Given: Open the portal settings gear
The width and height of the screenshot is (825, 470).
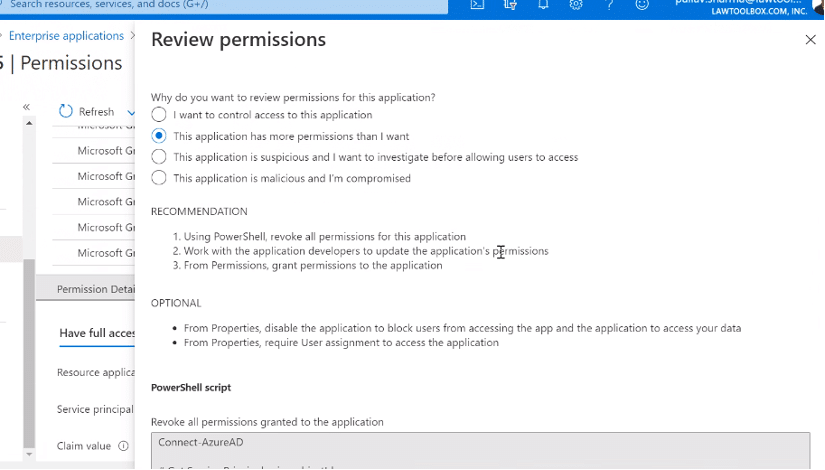Looking at the screenshot, I should coord(576,5).
